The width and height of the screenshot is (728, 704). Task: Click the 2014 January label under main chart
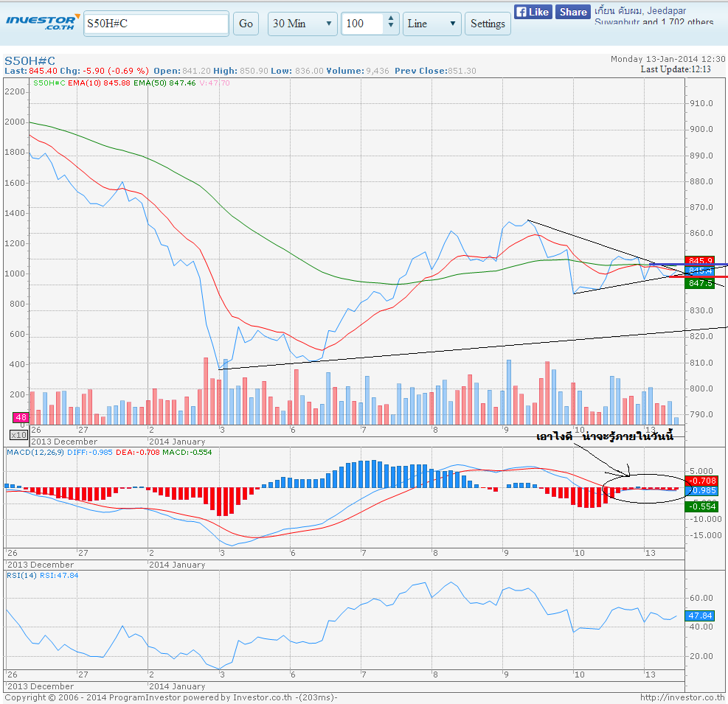click(x=177, y=442)
